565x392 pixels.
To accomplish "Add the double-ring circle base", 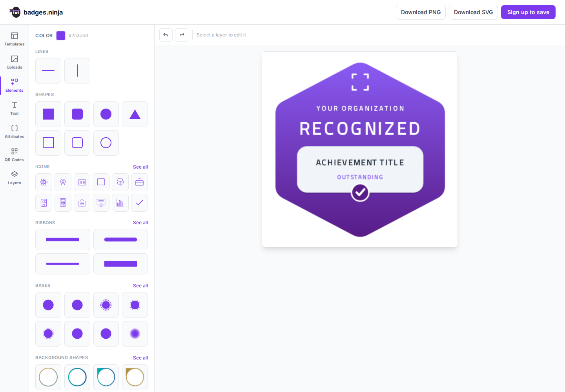I will [x=106, y=305].
